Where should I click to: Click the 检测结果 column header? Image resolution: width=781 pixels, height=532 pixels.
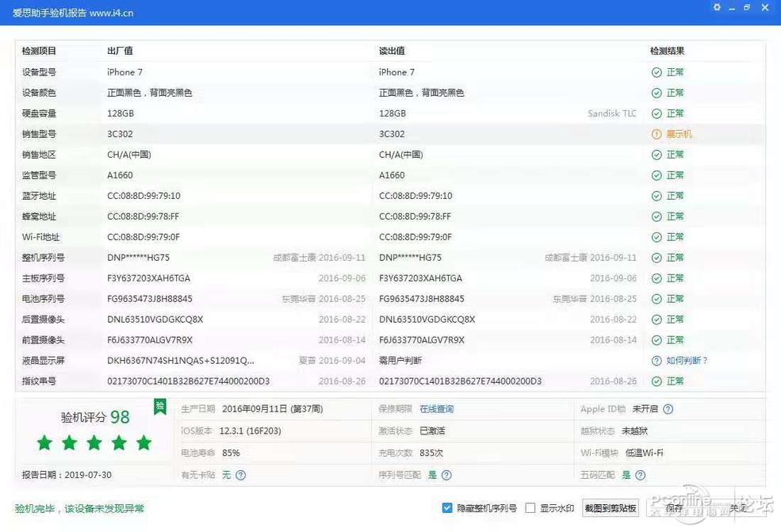click(668, 51)
